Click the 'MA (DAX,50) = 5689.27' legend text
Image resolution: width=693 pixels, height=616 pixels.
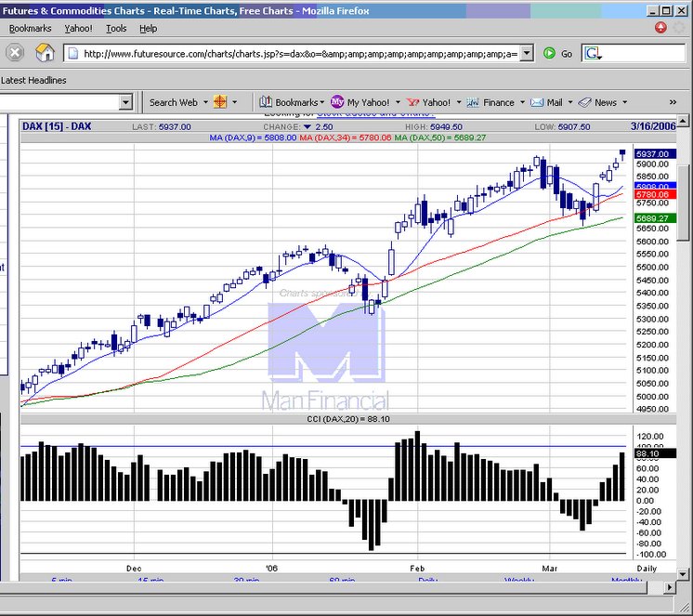click(x=439, y=138)
